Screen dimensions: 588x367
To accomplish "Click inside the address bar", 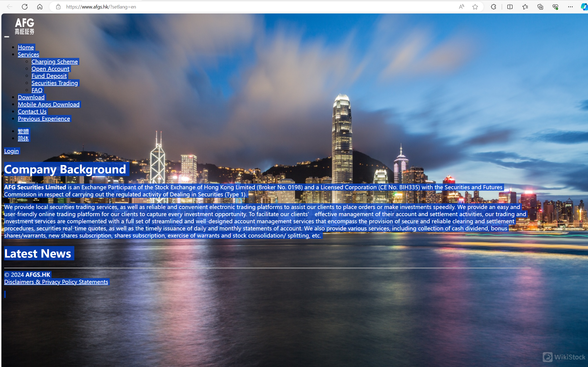I will pyautogui.click(x=165, y=7).
